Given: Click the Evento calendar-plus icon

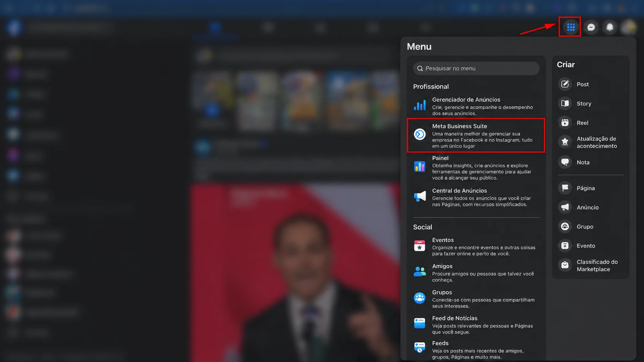Looking at the screenshot, I should pos(565,246).
